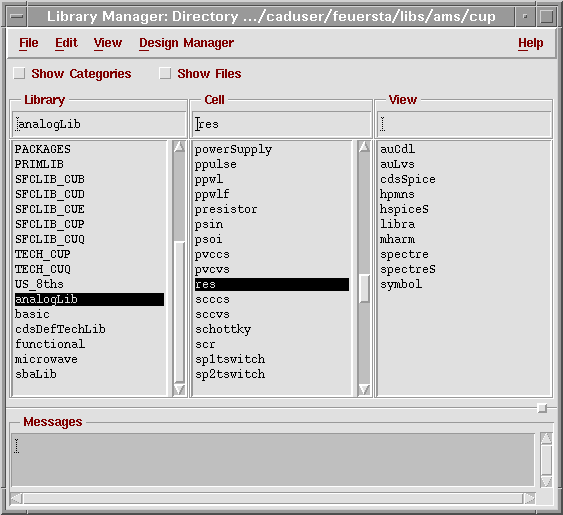
Task: Click Library list scroll-up arrow
Action: point(179,147)
